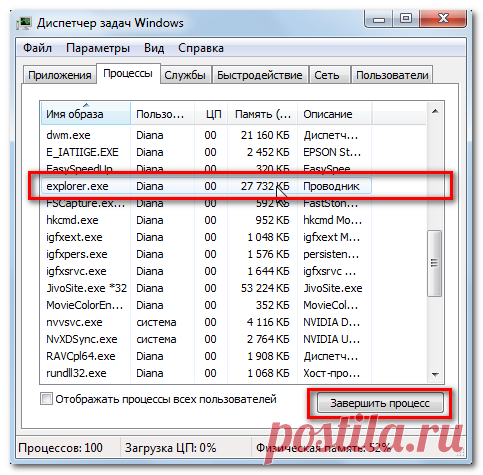
Task: Click the Завершить процесс button
Action: (380, 403)
